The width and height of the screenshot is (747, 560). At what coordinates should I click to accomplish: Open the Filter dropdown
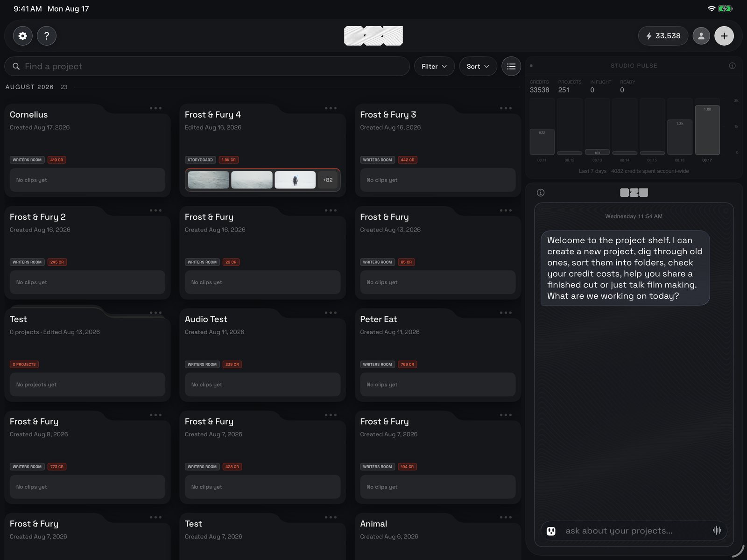pos(434,66)
